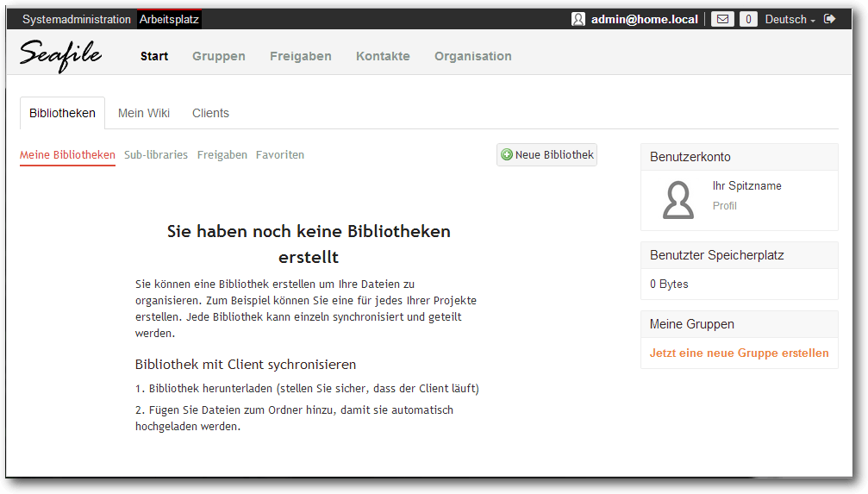
Task: Open the Deutsch language dropdown
Action: pyautogui.click(x=790, y=19)
